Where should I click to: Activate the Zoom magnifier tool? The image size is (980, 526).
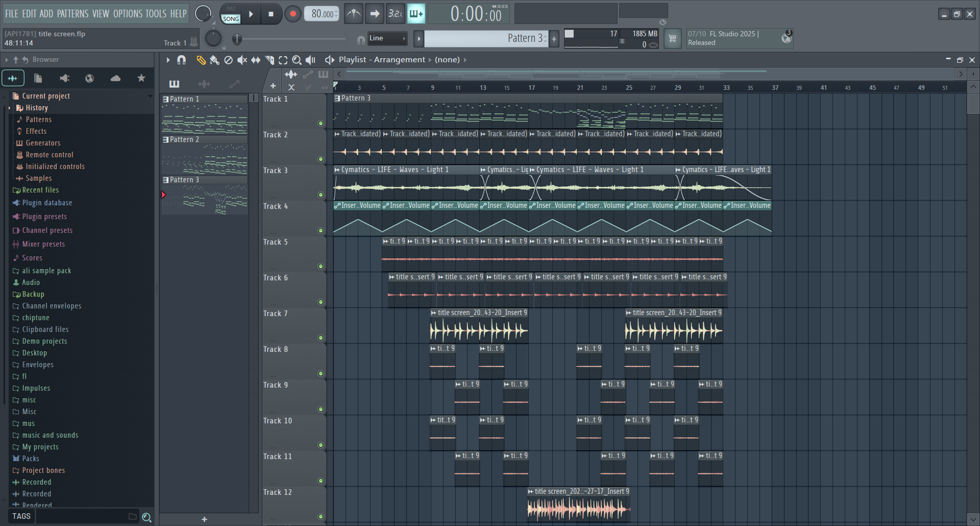(x=297, y=60)
